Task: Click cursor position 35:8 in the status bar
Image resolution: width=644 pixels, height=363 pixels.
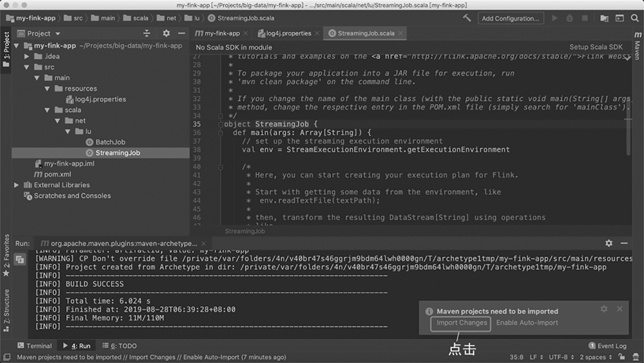Action: point(516,357)
